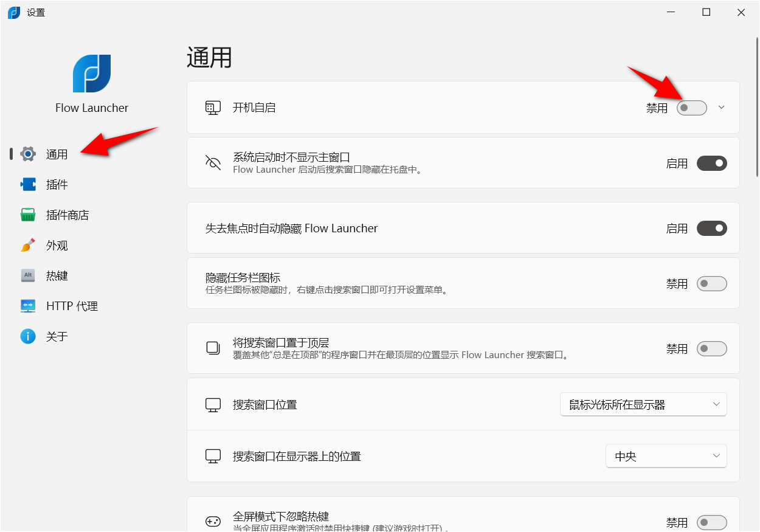The image size is (760, 532).
Task: Open the green basket 插件商店 icon
Action: 28,215
